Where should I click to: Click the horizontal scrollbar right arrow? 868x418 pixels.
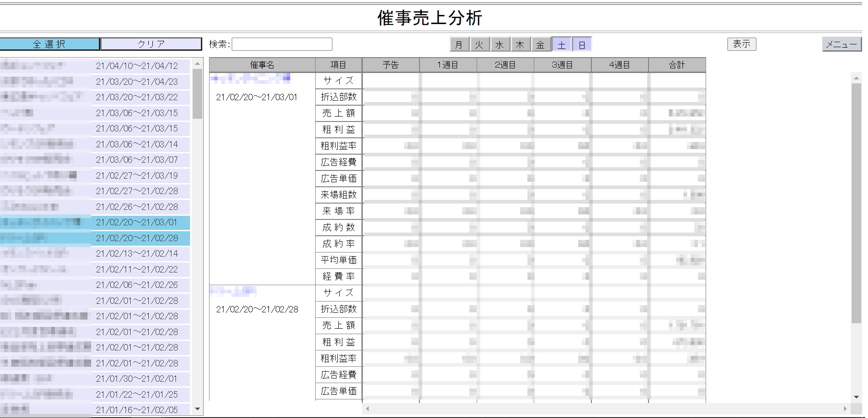point(845,409)
